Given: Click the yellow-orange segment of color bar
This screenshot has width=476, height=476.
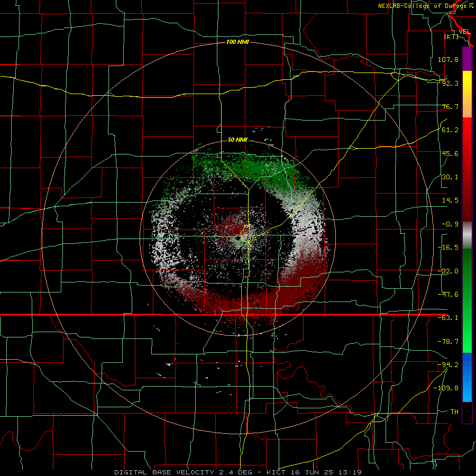Looking at the screenshot, I should (x=467, y=94).
